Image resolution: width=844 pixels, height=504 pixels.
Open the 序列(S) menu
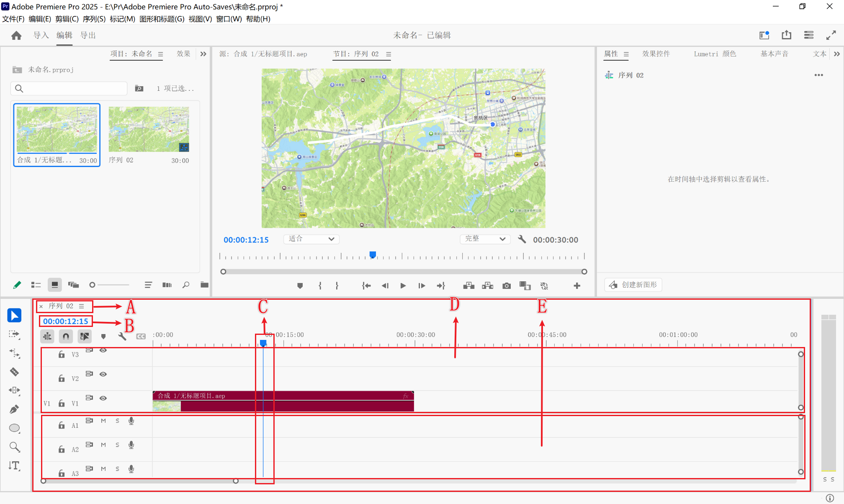94,19
